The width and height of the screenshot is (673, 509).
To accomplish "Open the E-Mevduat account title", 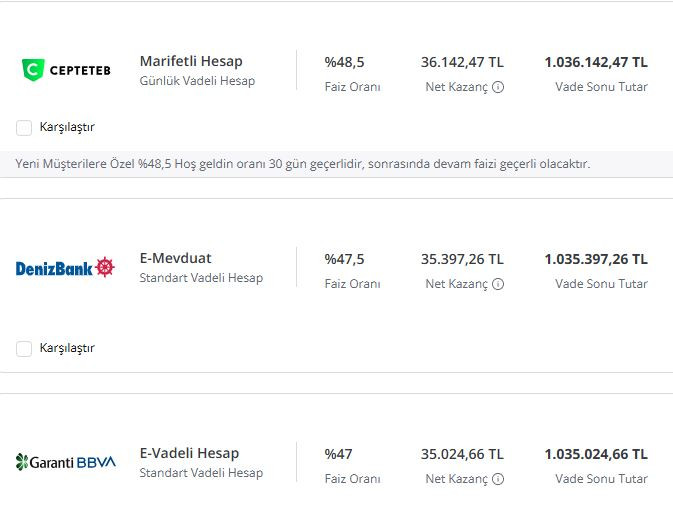I will click(175, 258).
